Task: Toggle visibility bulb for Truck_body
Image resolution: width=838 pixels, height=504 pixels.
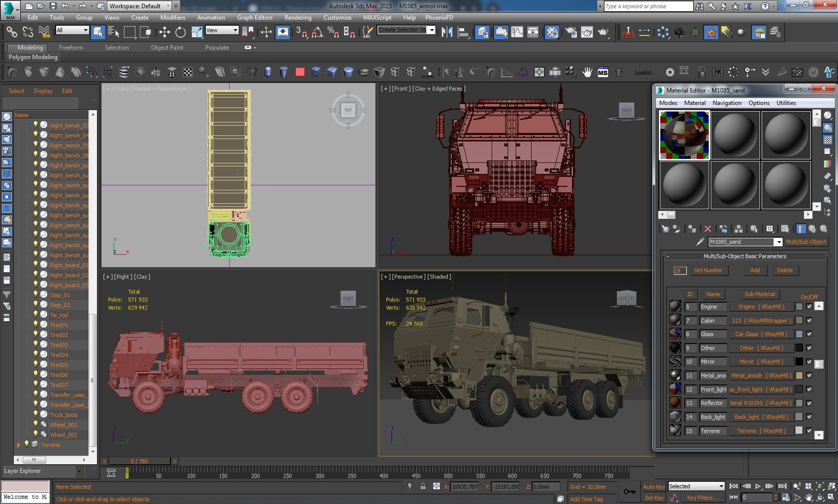Action: [35, 414]
